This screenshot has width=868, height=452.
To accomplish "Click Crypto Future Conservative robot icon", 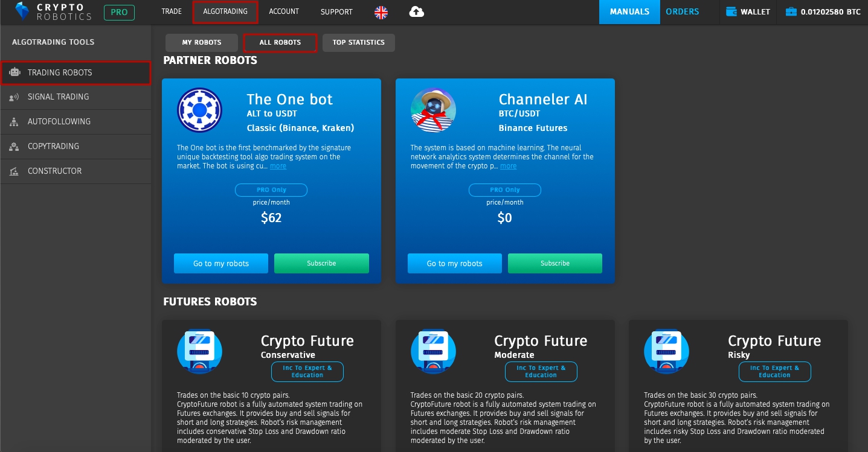I will click(x=199, y=352).
